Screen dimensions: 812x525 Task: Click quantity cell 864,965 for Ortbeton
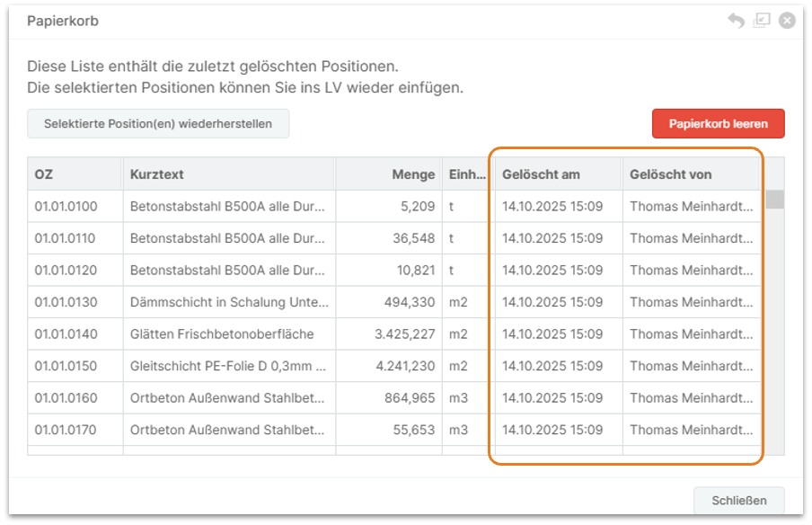tap(408, 398)
